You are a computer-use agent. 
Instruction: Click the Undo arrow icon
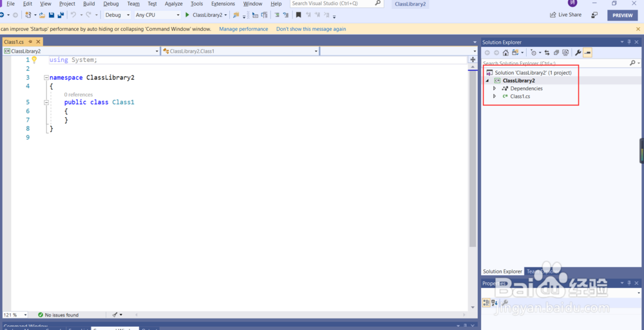tap(73, 15)
